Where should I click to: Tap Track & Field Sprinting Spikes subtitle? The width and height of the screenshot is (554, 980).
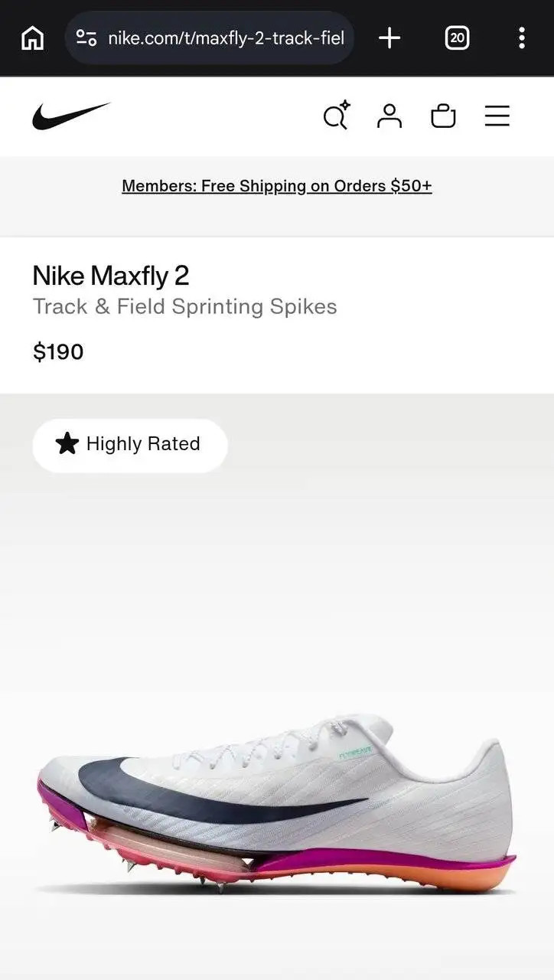point(184,307)
